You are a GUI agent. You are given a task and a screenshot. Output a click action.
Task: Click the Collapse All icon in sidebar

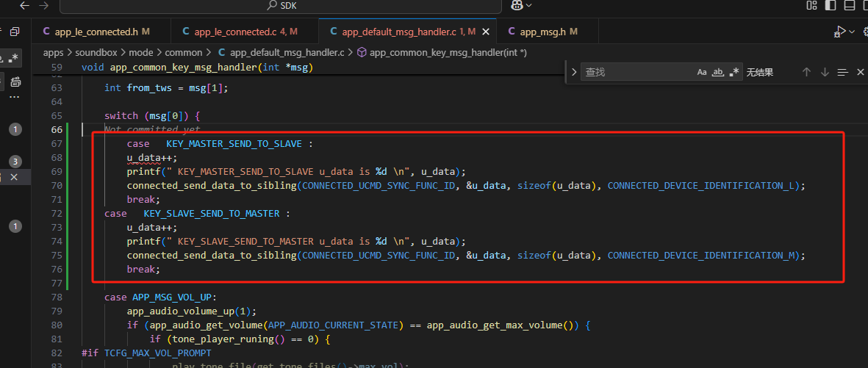[15, 32]
